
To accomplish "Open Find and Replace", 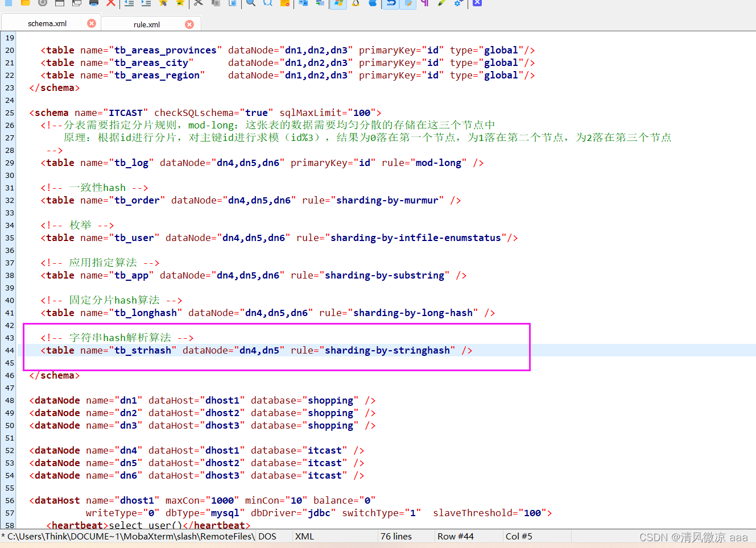I will point(268,2).
